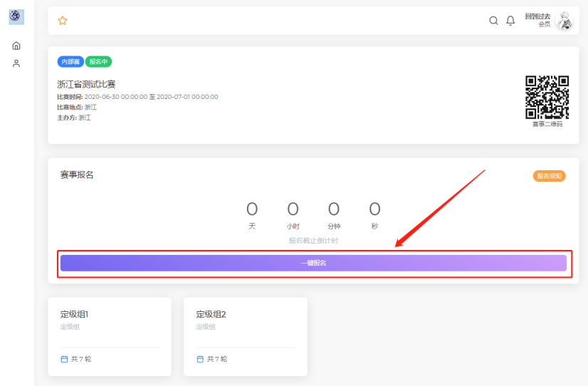Open the user profile sidebar icon

(x=16, y=63)
